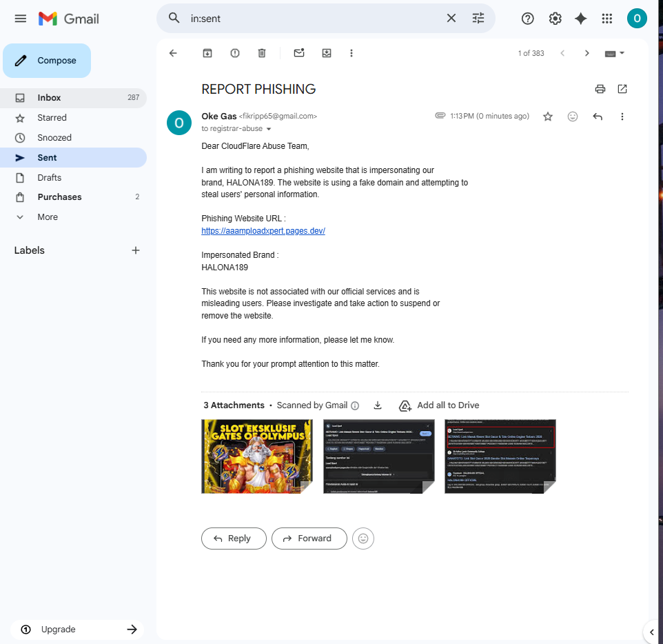
Task: Click the Compose button
Action: 47,61
